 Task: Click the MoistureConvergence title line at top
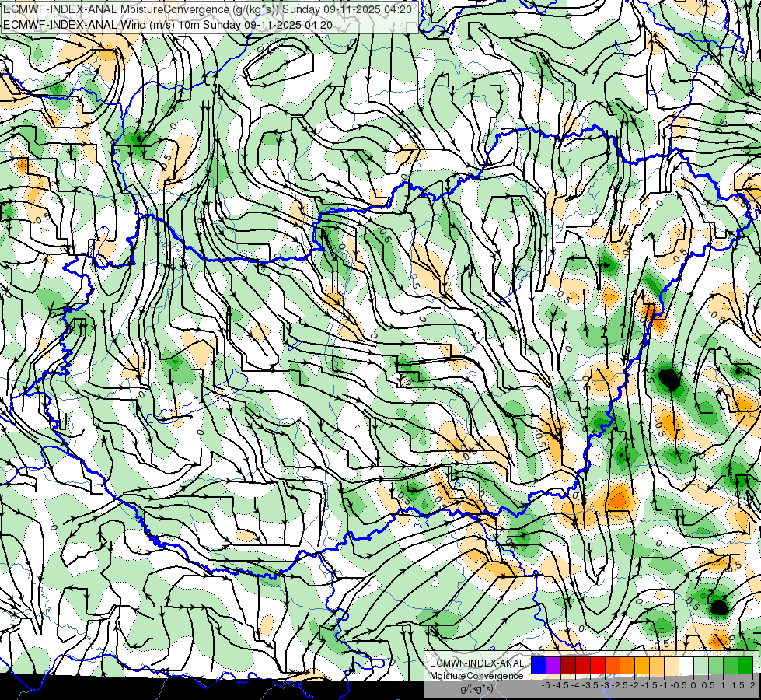pyautogui.click(x=208, y=9)
